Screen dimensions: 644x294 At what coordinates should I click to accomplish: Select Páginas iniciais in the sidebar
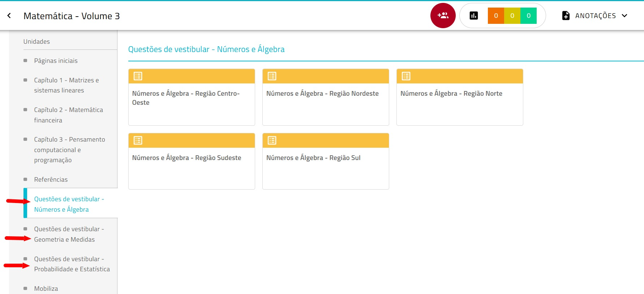[x=56, y=61]
